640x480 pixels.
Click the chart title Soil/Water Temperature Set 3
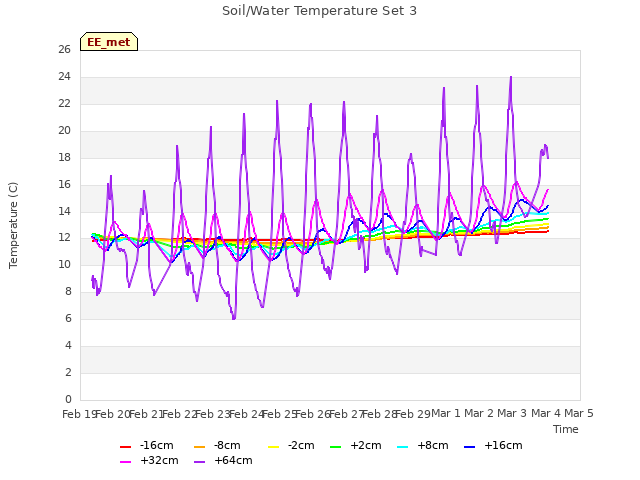click(320, 11)
